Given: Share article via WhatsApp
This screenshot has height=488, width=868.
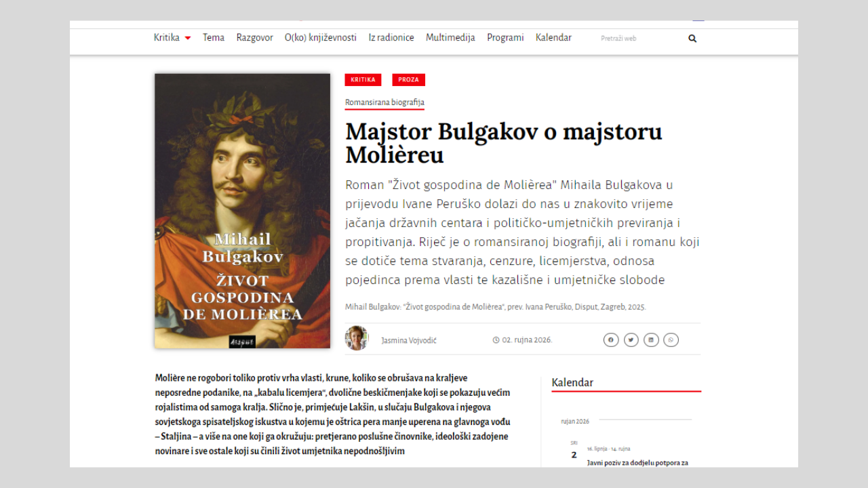Looking at the screenshot, I should [x=671, y=340].
